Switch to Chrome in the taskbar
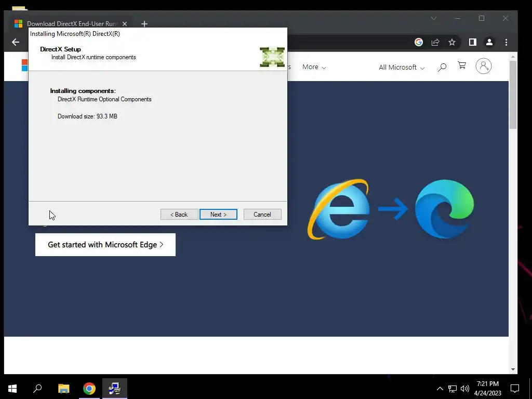The width and height of the screenshot is (532, 399). (89, 389)
